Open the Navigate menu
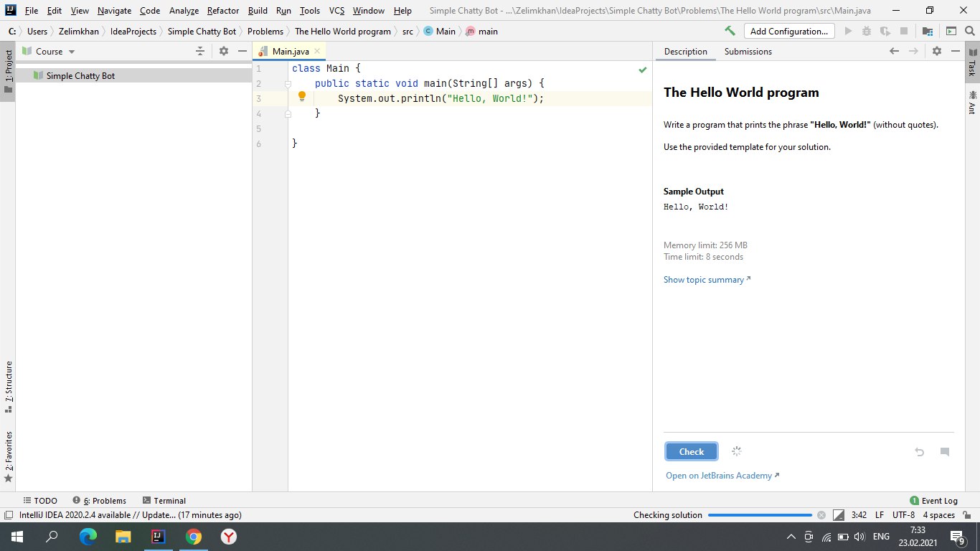The height and width of the screenshot is (551, 980). point(115,11)
